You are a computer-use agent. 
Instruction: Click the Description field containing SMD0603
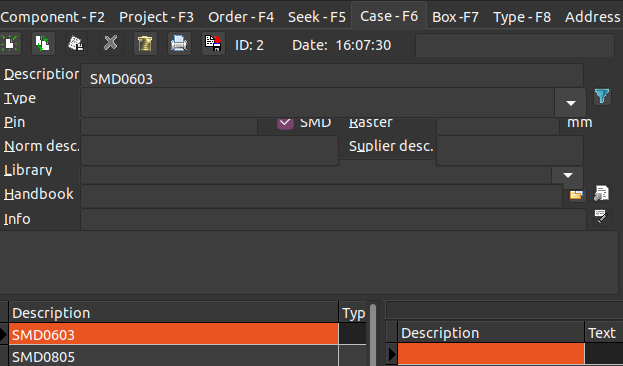[332, 76]
